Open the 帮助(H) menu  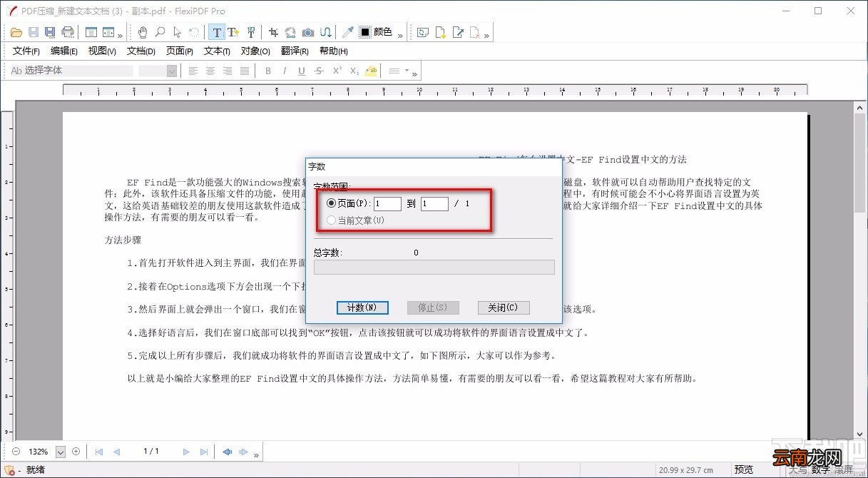333,51
